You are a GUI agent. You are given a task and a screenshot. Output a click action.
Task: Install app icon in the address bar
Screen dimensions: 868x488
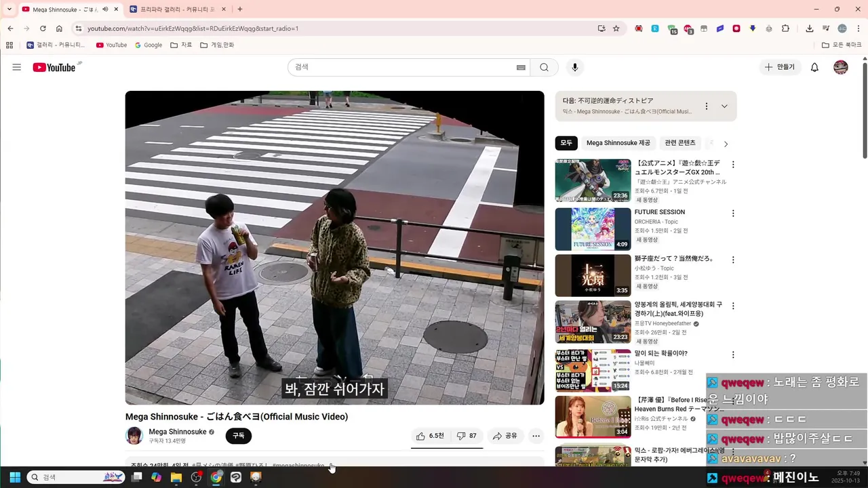(601, 28)
